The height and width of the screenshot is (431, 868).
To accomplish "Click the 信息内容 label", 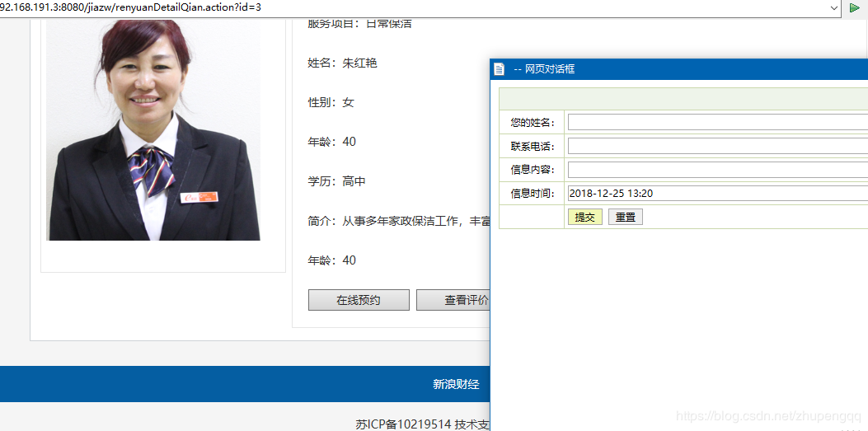I will coord(533,170).
